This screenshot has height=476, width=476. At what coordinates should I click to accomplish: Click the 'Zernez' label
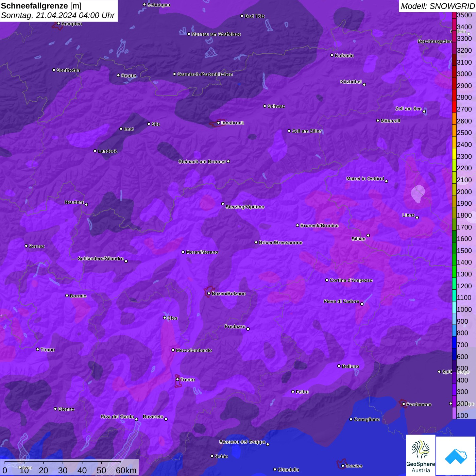point(37,246)
